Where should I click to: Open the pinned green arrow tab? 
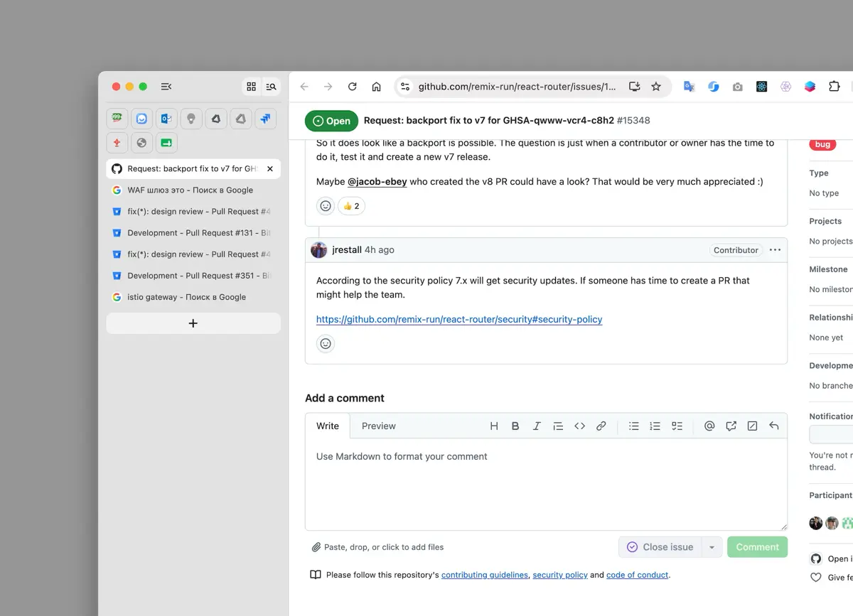pyautogui.click(x=166, y=143)
